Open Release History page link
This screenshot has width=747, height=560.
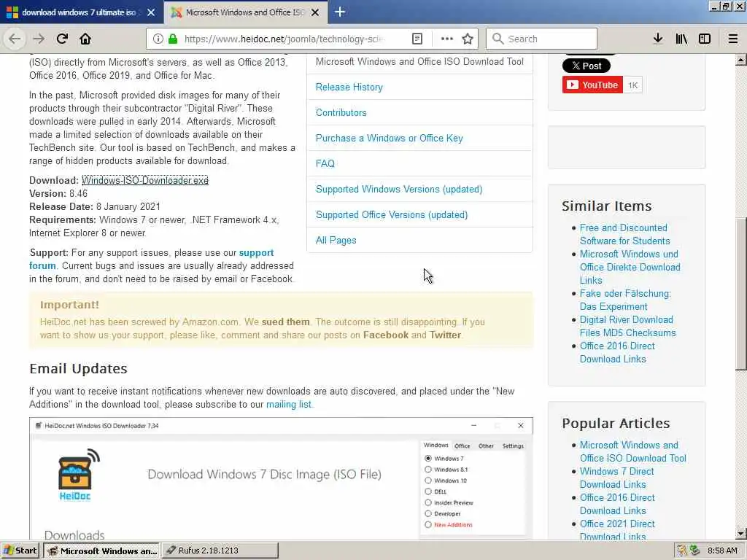tap(349, 87)
